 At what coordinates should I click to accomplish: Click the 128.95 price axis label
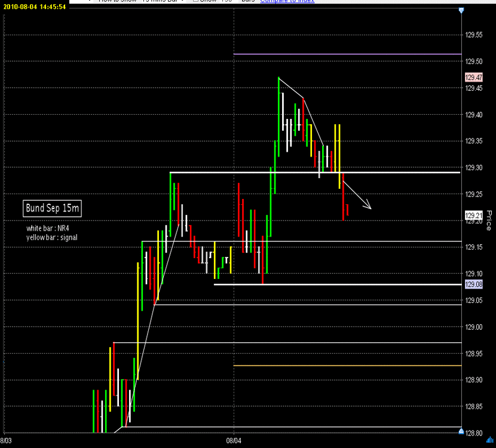click(474, 354)
